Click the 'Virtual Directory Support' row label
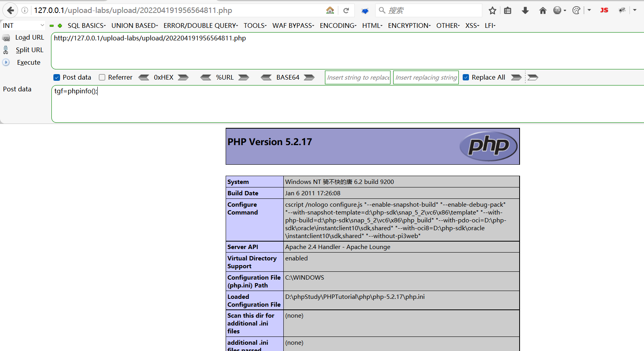Viewport: 644px width, 351px height. pyautogui.click(x=252, y=262)
